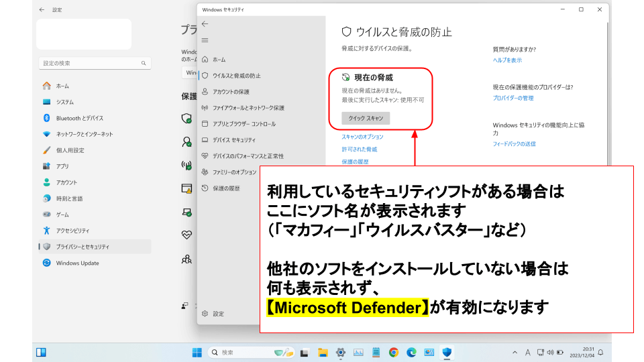The height and width of the screenshot is (362, 644).
Task: Open ホーム in the Windows Security sidebar
Action: coord(219,60)
